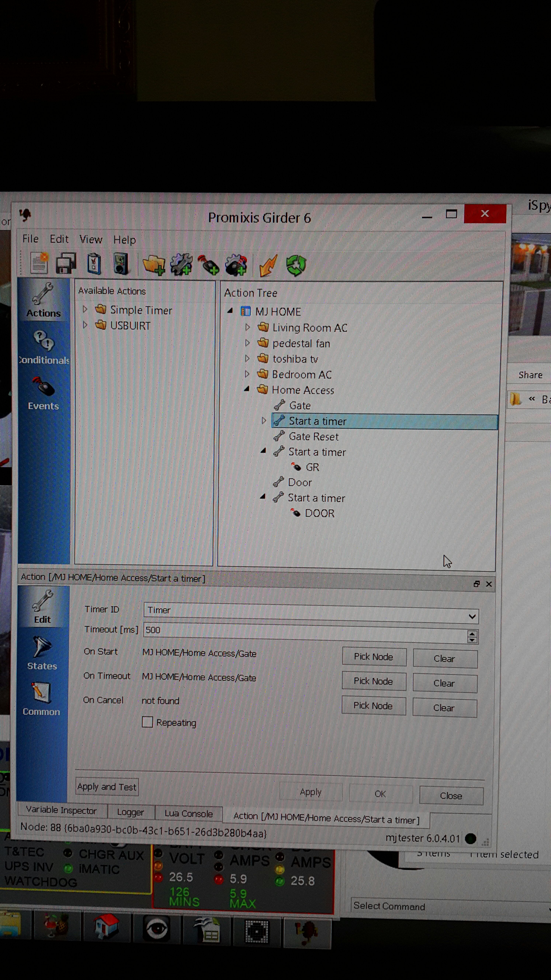
Task: Click the add folder toolbar icon
Action: coord(154,265)
